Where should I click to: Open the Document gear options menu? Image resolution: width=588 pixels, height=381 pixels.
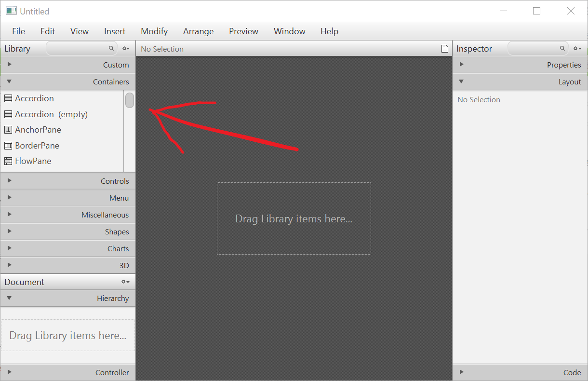pyautogui.click(x=125, y=282)
